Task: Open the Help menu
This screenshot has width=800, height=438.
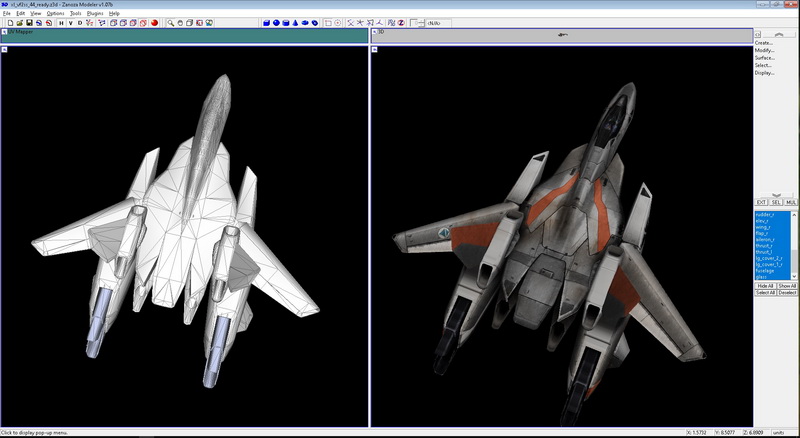Action: (114, 13)
